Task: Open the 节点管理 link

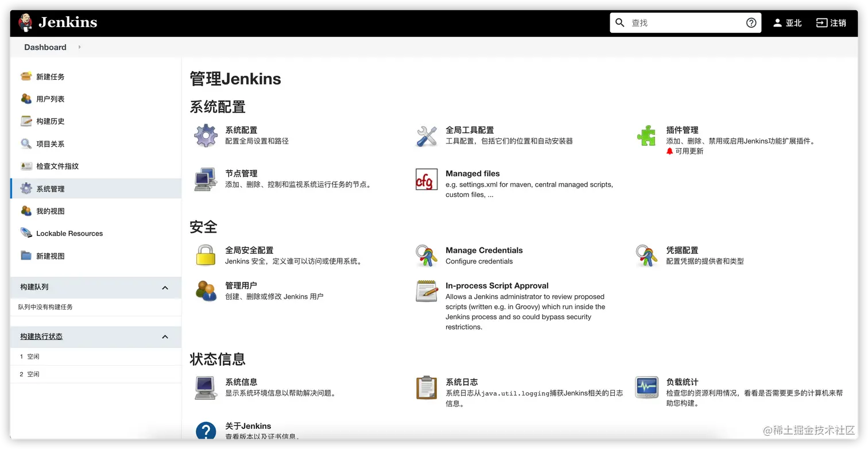Action: point(241,173)
